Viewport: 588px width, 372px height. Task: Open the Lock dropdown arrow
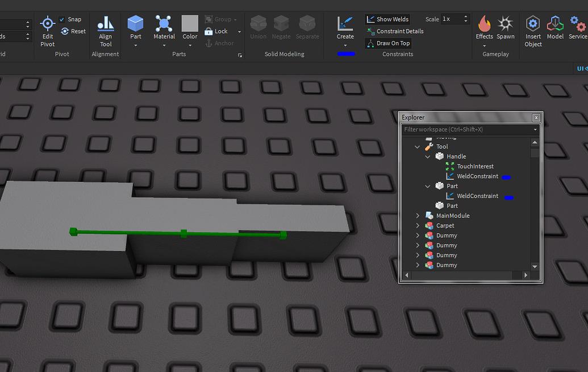tap(239, 31)
